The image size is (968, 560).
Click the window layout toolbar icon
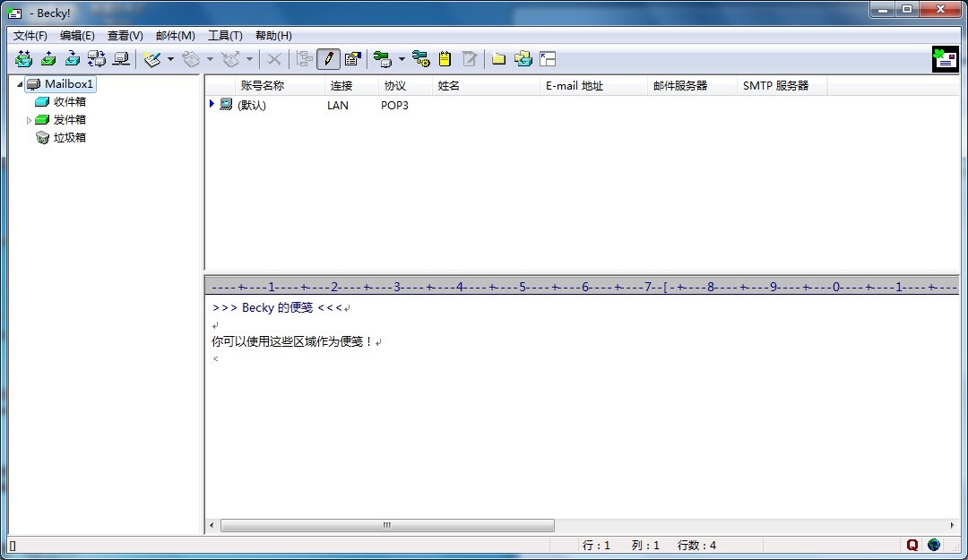[x=548, y=59]
